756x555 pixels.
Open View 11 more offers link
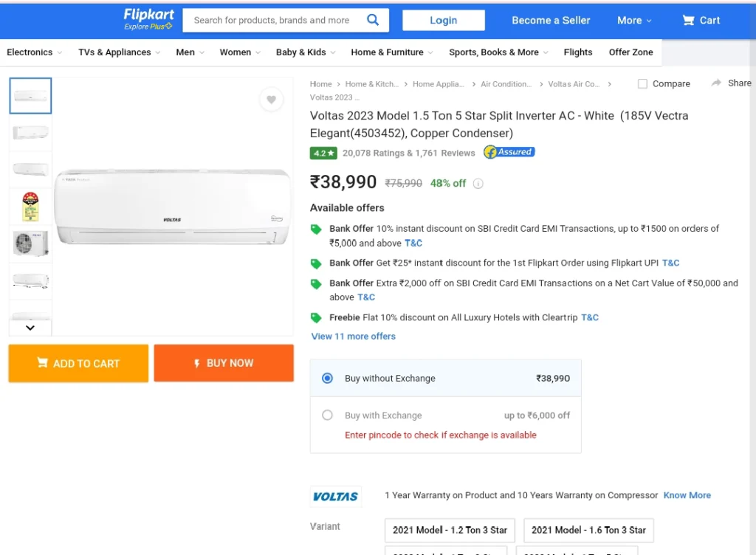(x=354, y=337)
